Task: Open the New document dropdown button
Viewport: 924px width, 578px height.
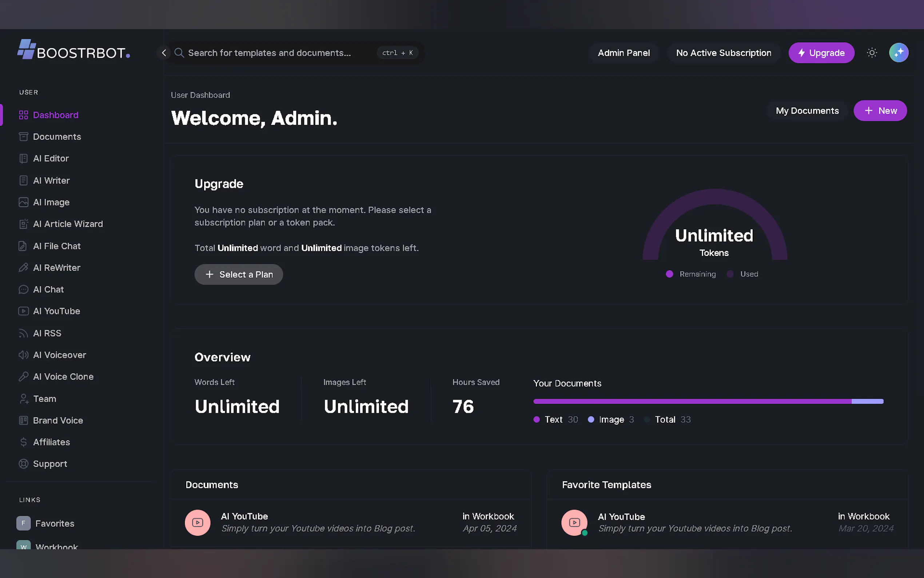Action: click(880, 111)
